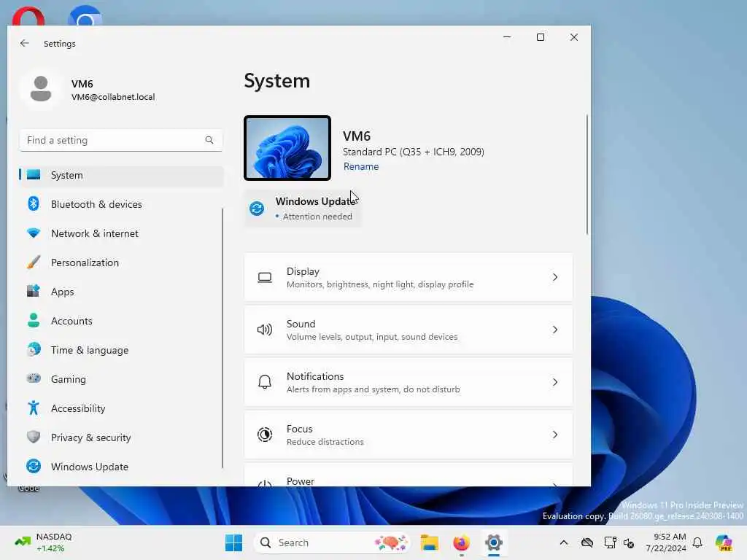Open Apps settings category

pyautogui.click(x=121, y=292)
